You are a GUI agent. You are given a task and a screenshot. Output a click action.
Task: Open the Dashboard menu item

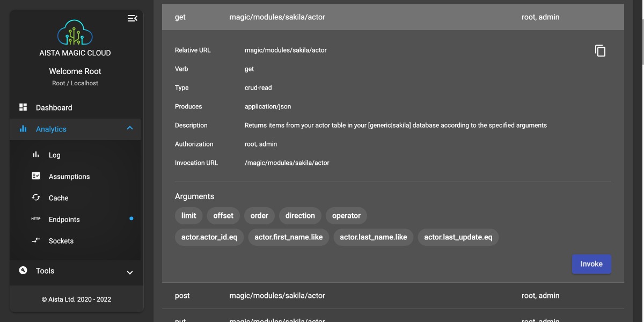(54, 107)
